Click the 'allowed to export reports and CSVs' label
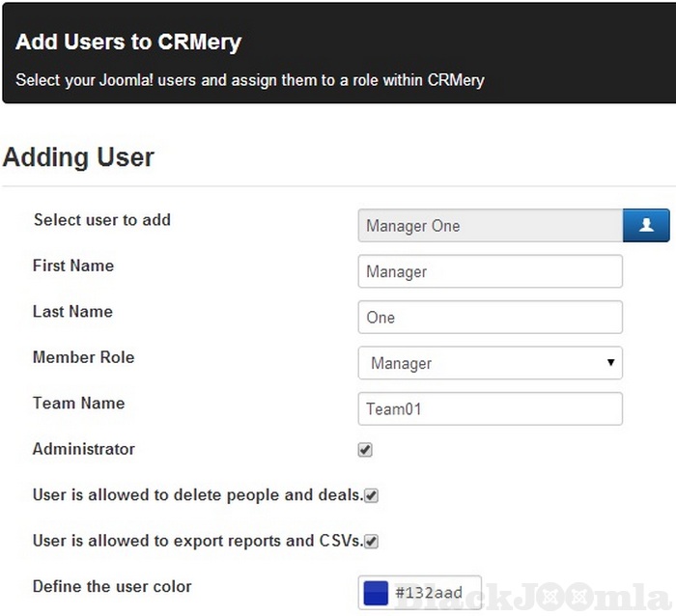Screen dimensions: 676x616 click(x=197, y=541)
